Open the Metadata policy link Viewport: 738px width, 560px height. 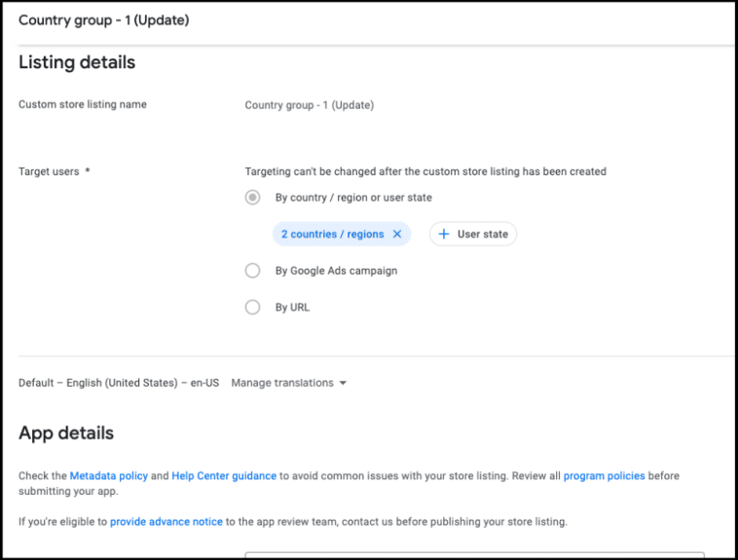[x=108, y=476]
